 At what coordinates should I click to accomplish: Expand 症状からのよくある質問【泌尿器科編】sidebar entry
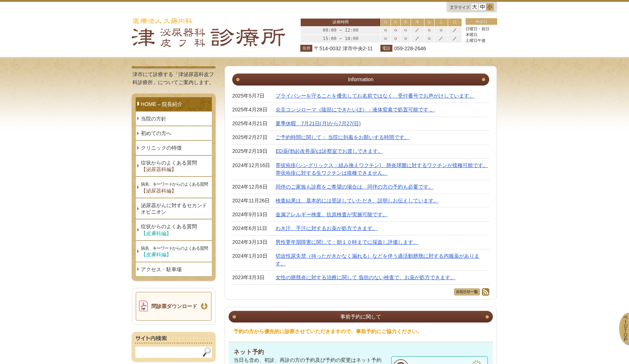170,166
